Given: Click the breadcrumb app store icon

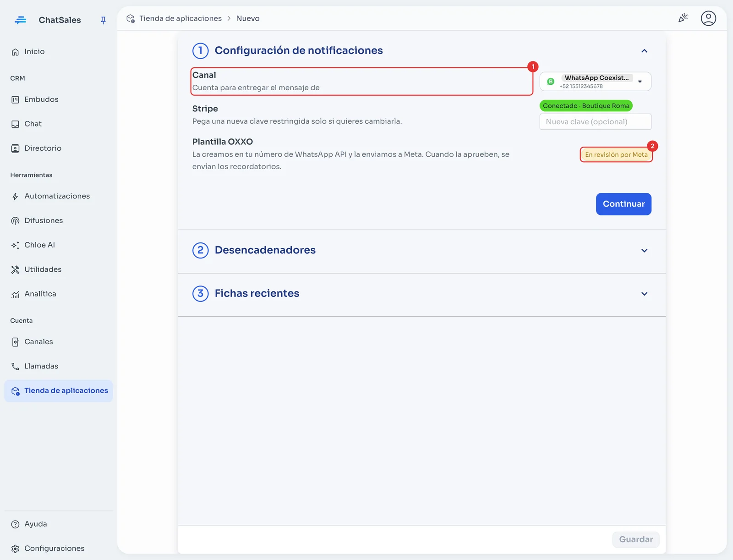Looking at the screenshot, I should point(131,18).
